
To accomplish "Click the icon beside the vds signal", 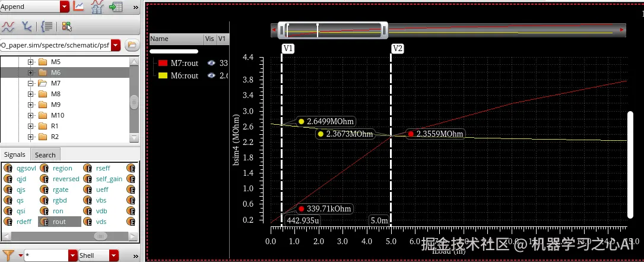I will point(88,222).
